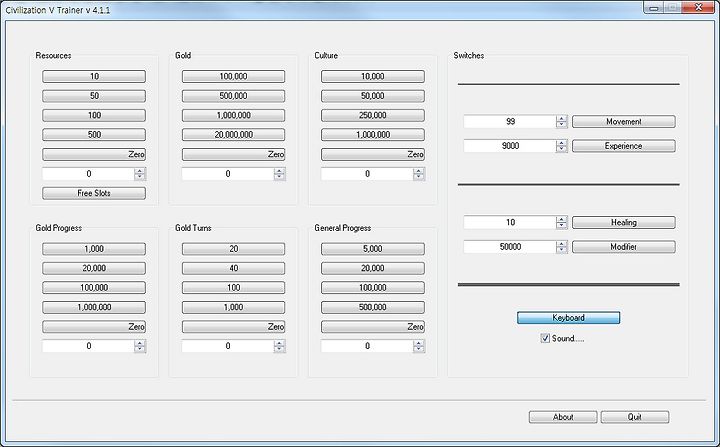The image size is (720, 447).
Task: Apply the Modifier switch
Action: [624, 247]
